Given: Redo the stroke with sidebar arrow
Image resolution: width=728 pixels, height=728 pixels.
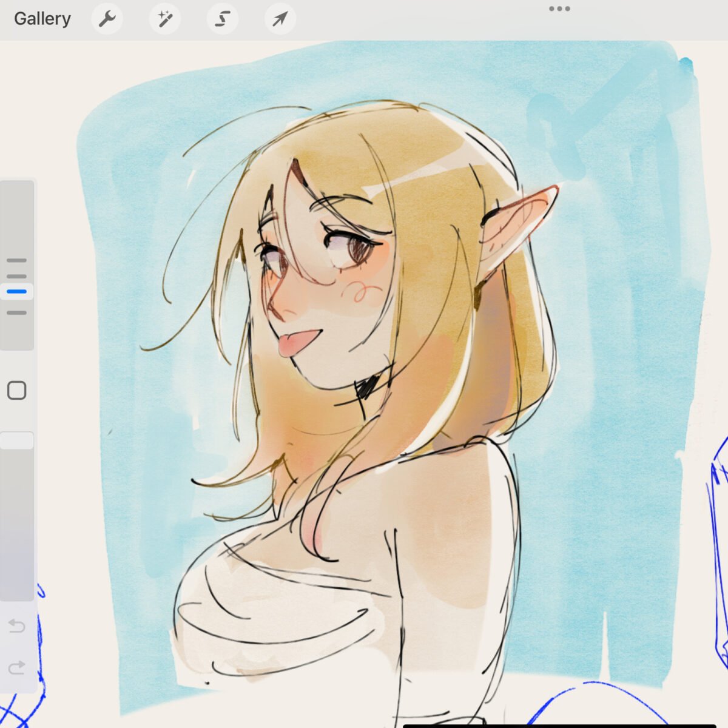Looking at the screenshot, I should (17, 667).
